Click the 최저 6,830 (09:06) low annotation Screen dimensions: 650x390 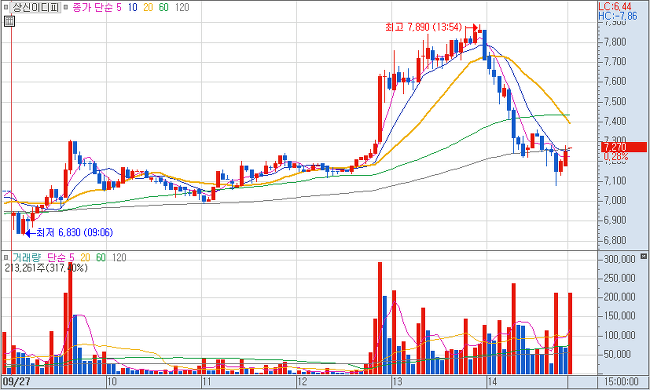pyautogui.click(x=75, y=233)
